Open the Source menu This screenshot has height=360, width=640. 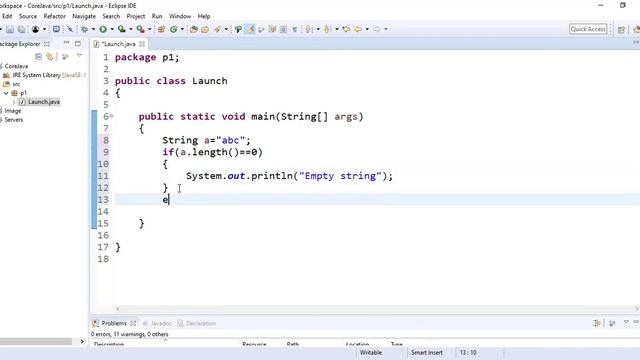tap(28, 16)
